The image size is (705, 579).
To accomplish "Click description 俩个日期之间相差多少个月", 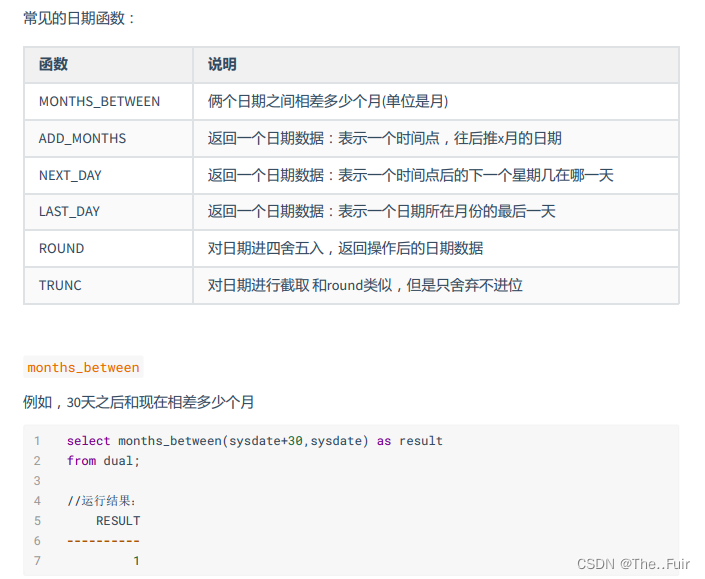I will click(x=328, y=102).
